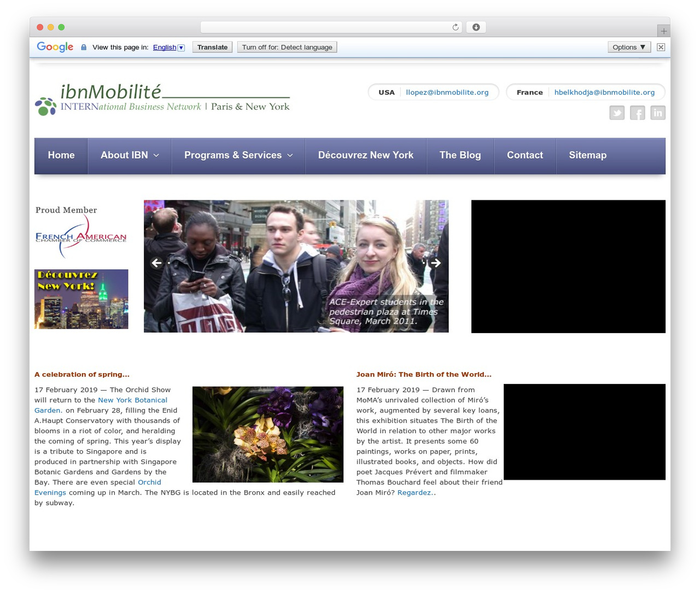Viewport: 700px width, 593px height.
Task: Open 'Joan Miró: The Birth of the World...' heading
Action: point(424,375)
